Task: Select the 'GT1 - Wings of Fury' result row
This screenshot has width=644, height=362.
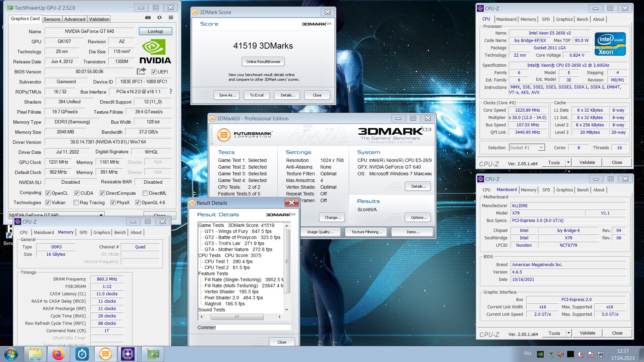Action: 238,231
